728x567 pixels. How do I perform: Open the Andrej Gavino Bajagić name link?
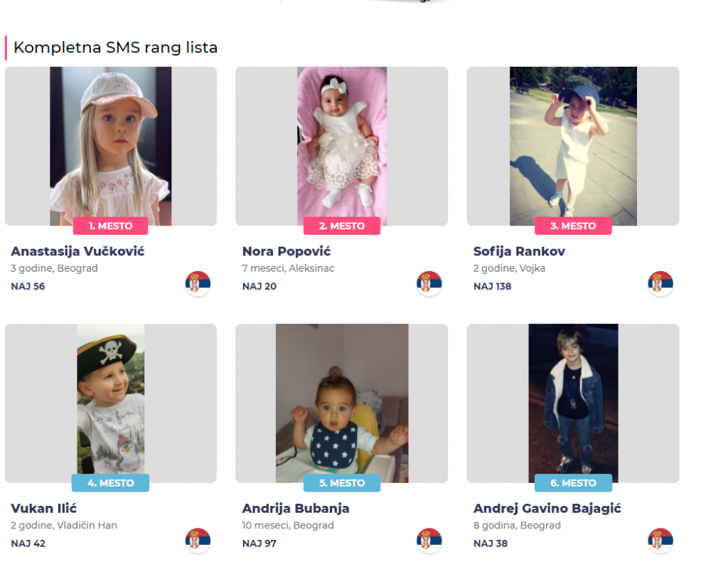(547, 509)
